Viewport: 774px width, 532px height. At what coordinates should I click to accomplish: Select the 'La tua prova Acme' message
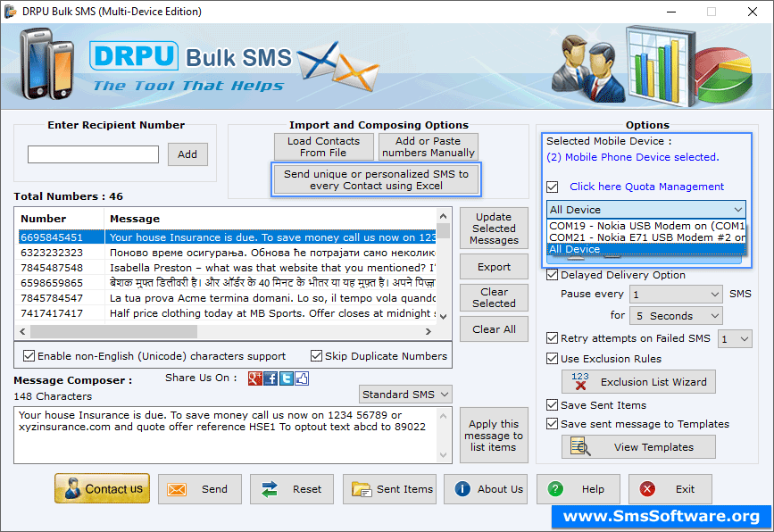(x=271, y=298)
